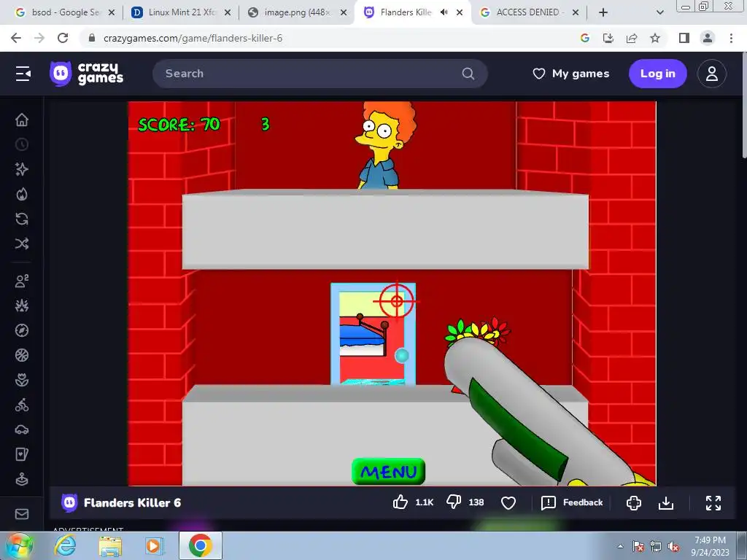Enter fullscreen mode for the game

point(713,503)
